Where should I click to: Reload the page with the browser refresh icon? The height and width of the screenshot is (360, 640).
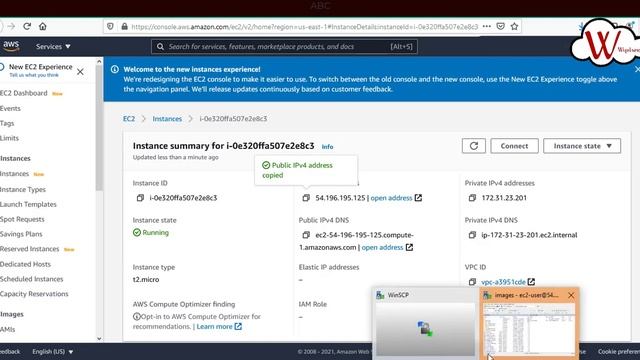point(27,27)
